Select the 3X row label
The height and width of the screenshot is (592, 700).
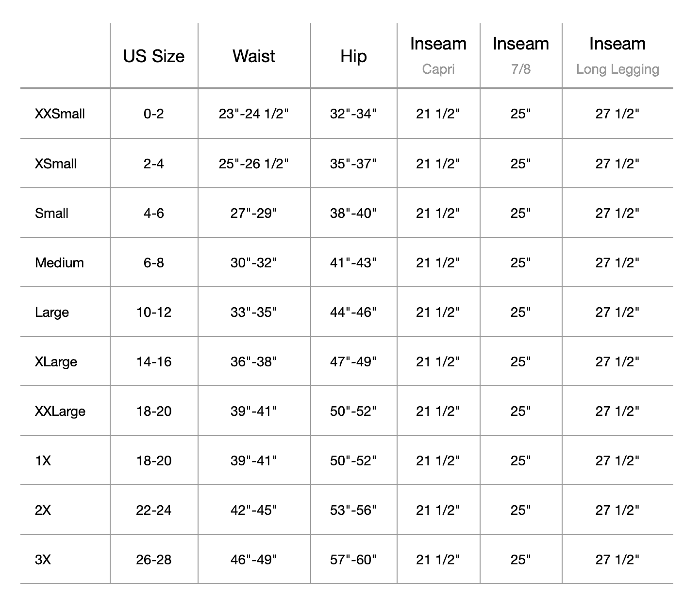click(43, 559)
